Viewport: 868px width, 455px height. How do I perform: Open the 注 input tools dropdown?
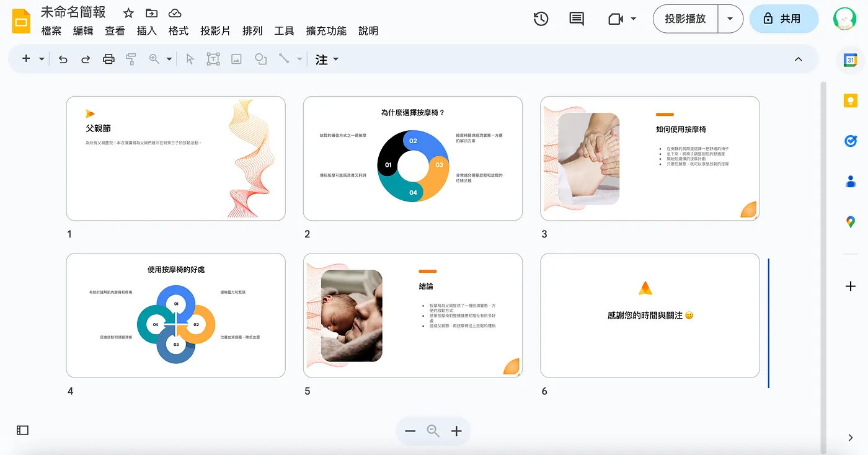(327, 60)
